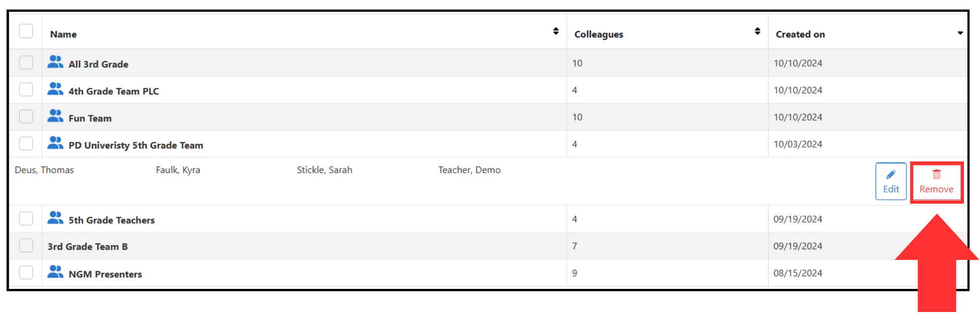Tick the 3rd Grade Team B checkbox
Screen dimensions: 980x326
(x=26, y=246)
